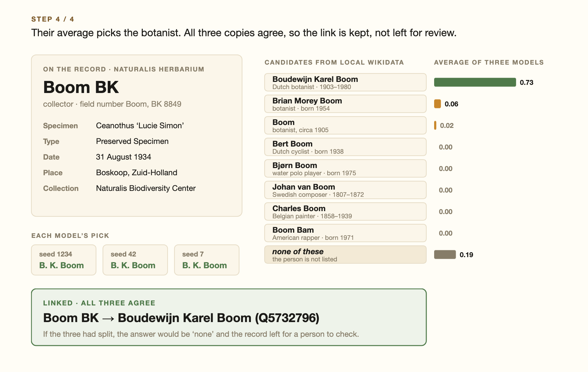The width and height of the screenshot is (588, 372).
Task: Click the green 0.73 average bar
Action: (475, 82)
